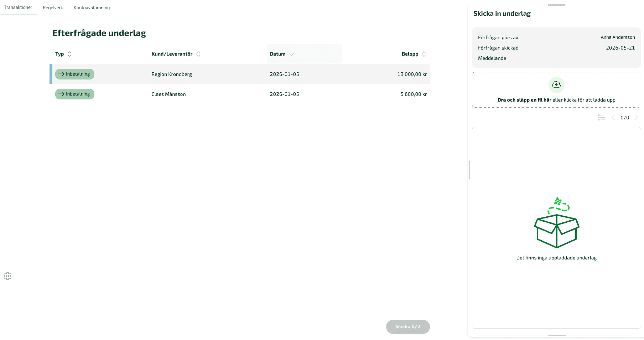
Task: Sort table by Belopp column
Action: pyautogui.click(x=414, y=54)
